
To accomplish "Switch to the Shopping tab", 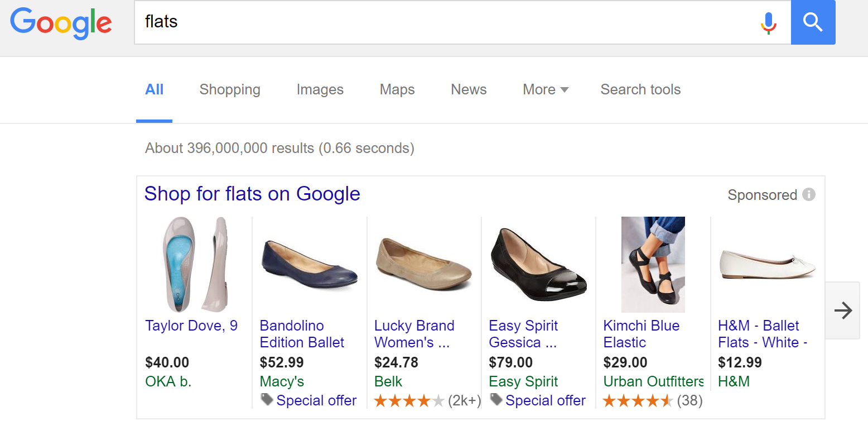I will [x=230, y=90].
